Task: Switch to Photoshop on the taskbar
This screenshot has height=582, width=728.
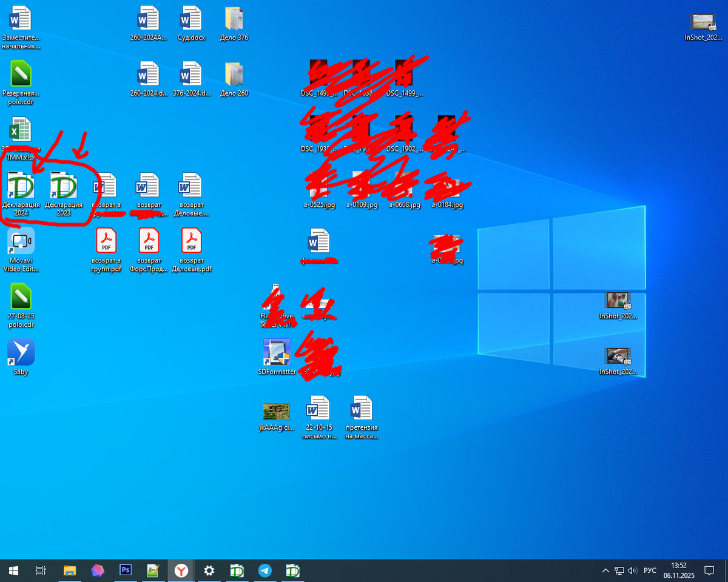Action: tap(126, 570)
